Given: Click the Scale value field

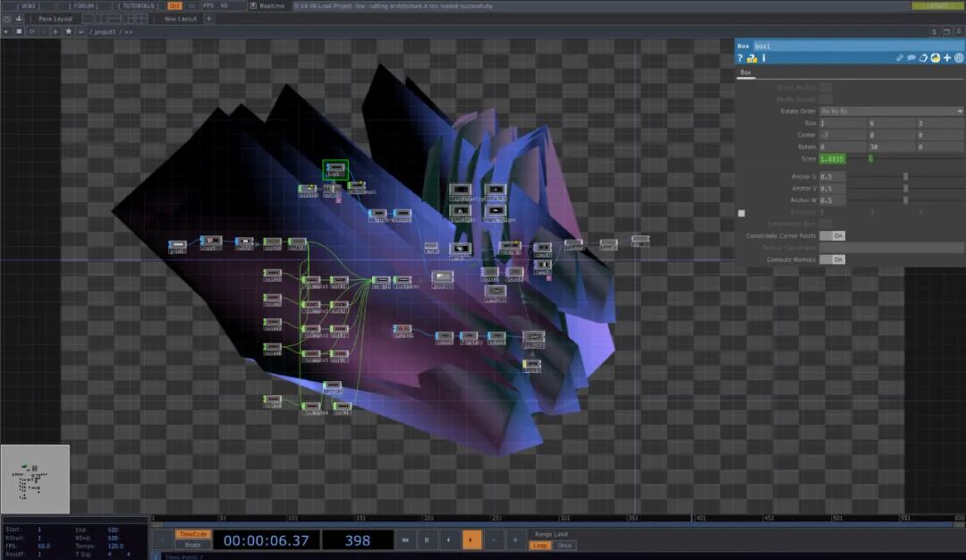Looking at the screenshot, I should pyautogui.click(x=832, y=159).
